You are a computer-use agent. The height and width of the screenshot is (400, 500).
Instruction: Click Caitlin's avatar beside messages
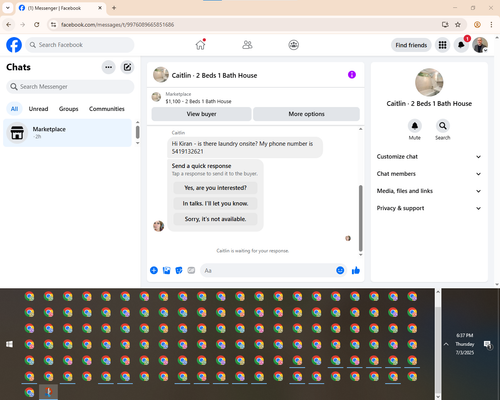click(x=158, y=226)
